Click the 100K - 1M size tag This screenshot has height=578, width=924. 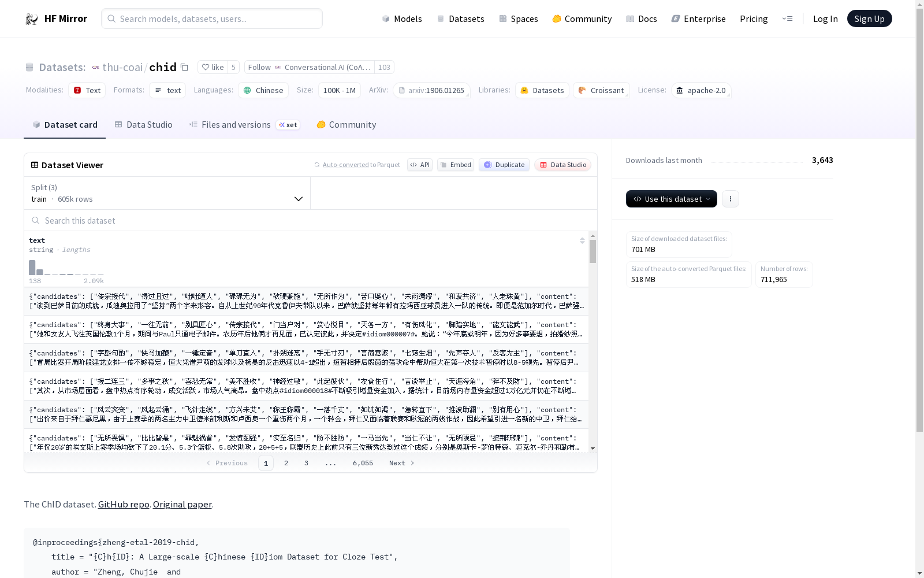tap(340, 90)
